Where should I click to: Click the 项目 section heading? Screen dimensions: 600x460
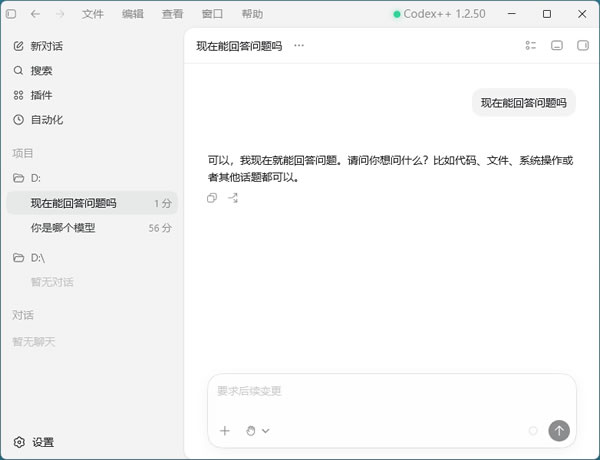pos(23,153)
